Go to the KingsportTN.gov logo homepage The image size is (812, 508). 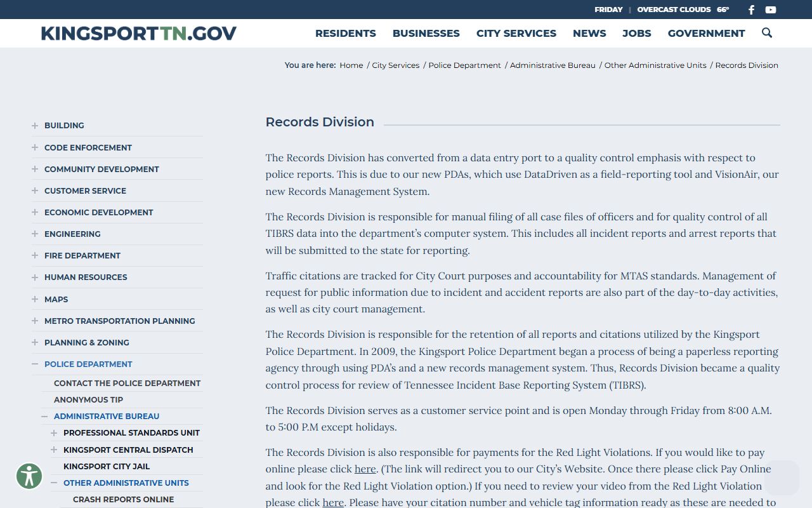pyautogui.click(x=139, y=33)
